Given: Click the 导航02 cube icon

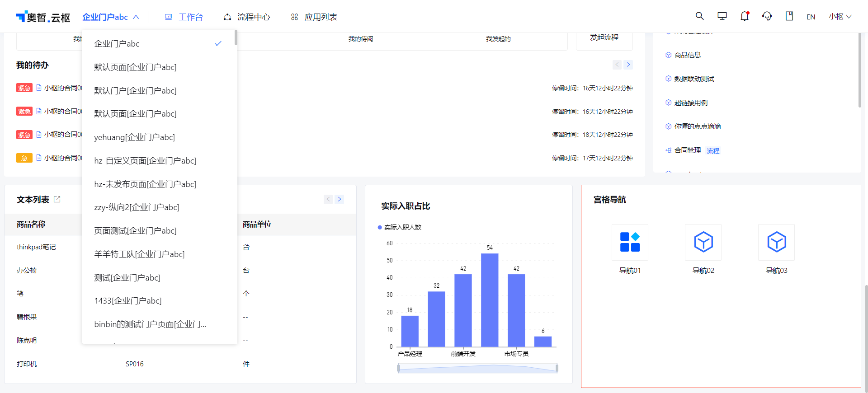Looking at the screenshot, I should (703, 242).
